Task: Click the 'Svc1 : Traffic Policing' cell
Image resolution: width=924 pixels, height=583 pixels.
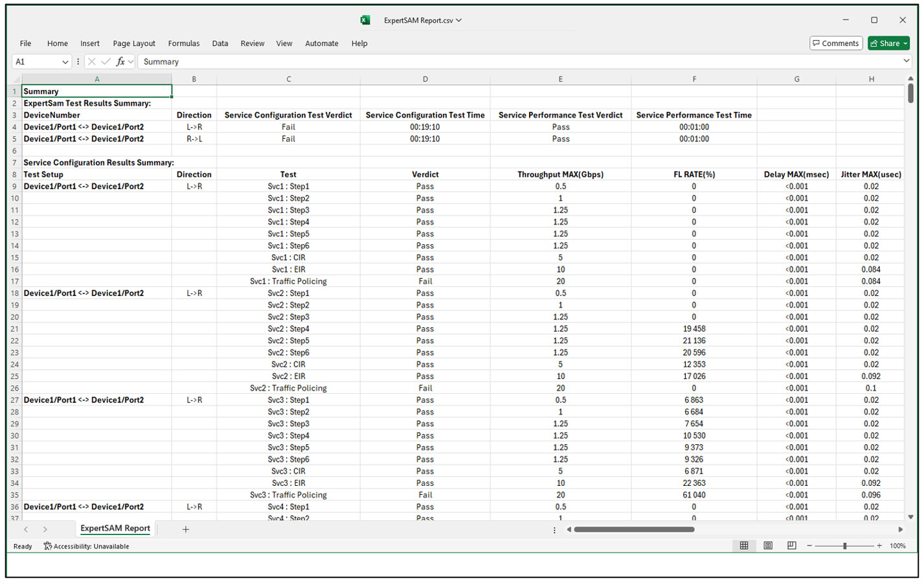Action: tap(288, 281)
